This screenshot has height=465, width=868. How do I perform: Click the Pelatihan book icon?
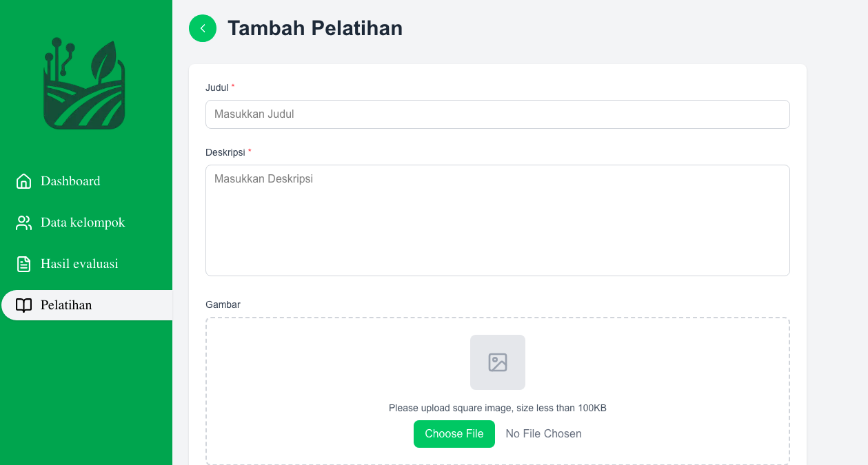point(24,305)
